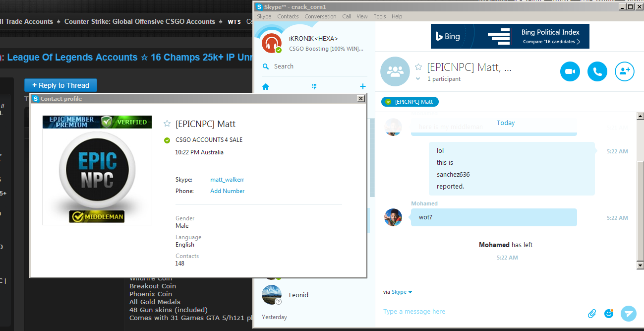Expand the conversation header chevron
Image resolution: width=644 pixels, height=331 pixels.
click(418, 79)
